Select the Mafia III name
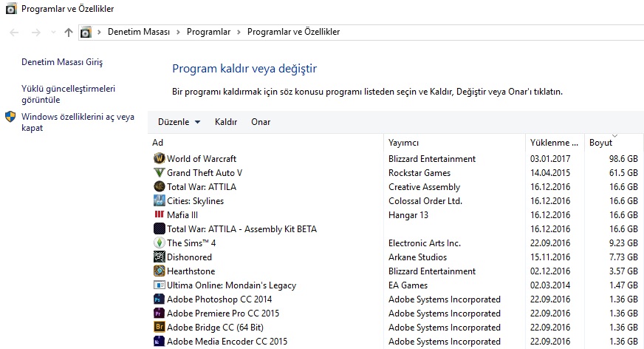Viewport: 644px width, 349px height. pyautogui.click(x=182, y=214)
